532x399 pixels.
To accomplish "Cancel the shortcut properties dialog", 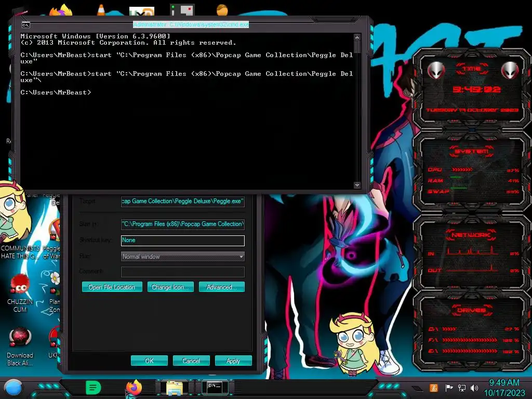I will [x=191, y=361].
